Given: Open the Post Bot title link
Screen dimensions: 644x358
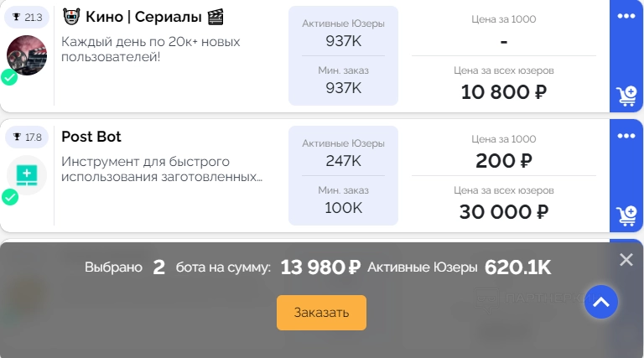Looking at the screenshot, I should 91,137.
